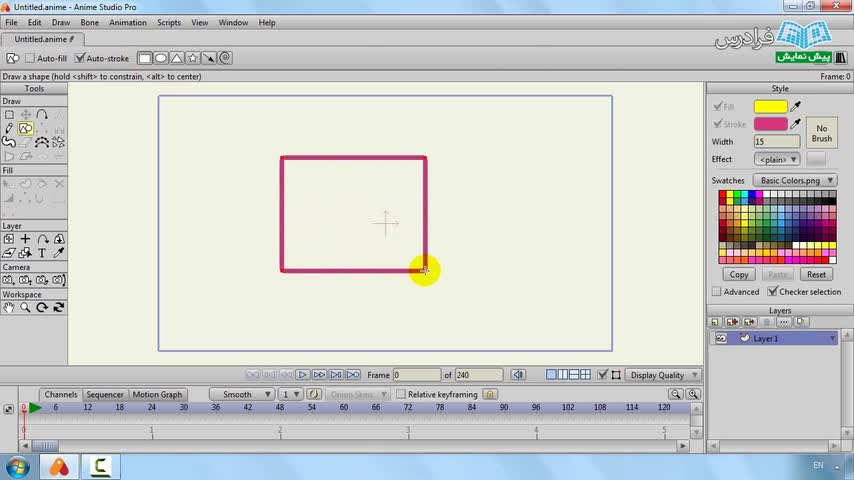Image resolution: width=854 pixels, height=480 pixels.
Task: Select the Zoom Workspace magnifier tool
Action: click(x=25, y=307)
